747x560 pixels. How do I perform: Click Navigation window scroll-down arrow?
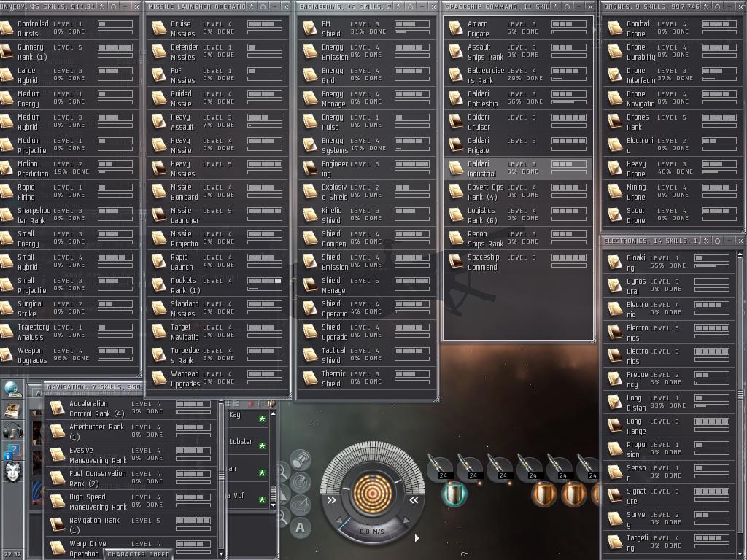tap(221, 553)
